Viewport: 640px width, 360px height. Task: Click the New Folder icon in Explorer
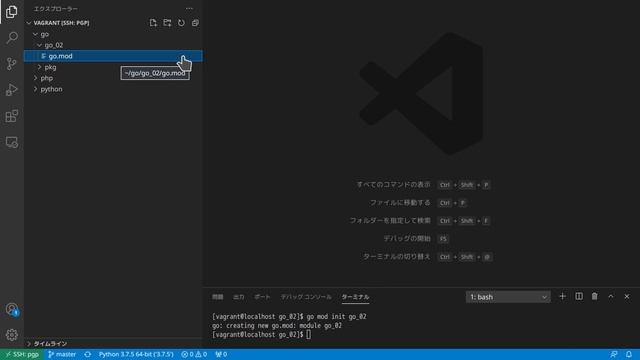coord(167,23)
